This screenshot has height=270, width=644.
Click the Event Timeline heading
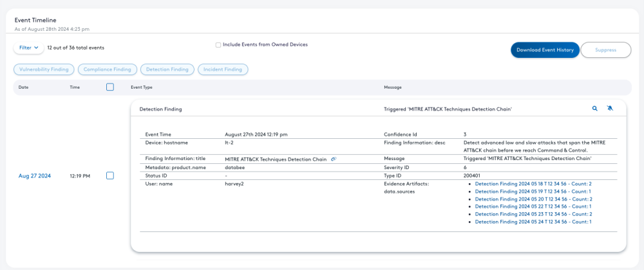(x=35, y=20)
